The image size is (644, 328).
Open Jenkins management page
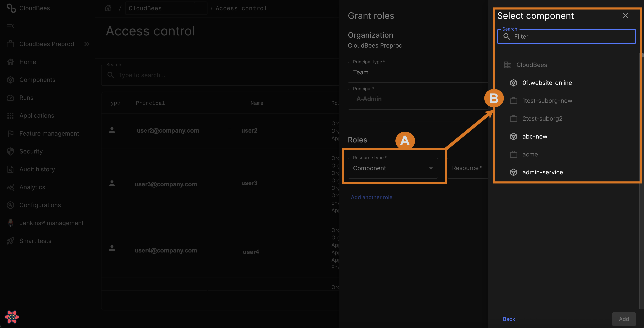point(51,223)
